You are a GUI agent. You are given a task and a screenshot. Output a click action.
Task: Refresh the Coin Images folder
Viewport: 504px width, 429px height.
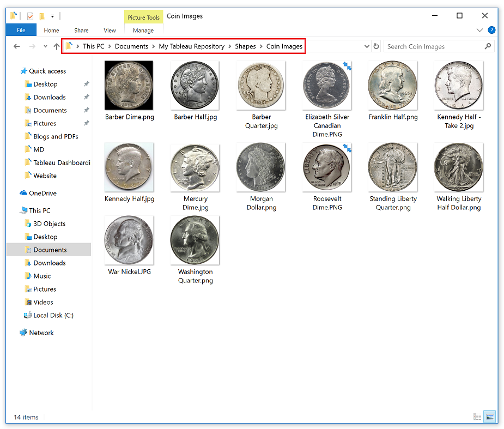pos(376,46)
